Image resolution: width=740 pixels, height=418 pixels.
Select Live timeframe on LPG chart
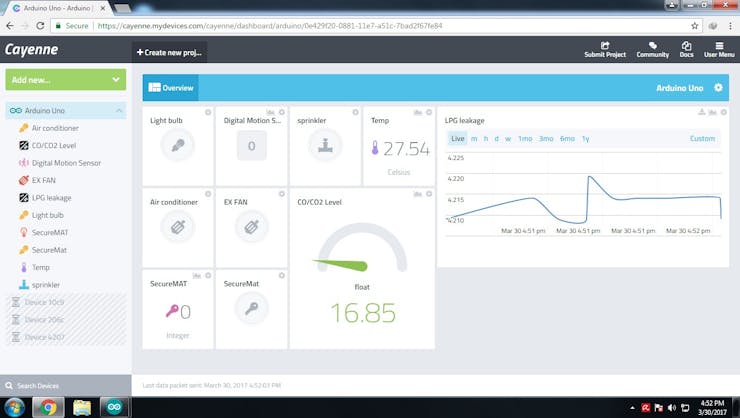click(x=458, y=139)
